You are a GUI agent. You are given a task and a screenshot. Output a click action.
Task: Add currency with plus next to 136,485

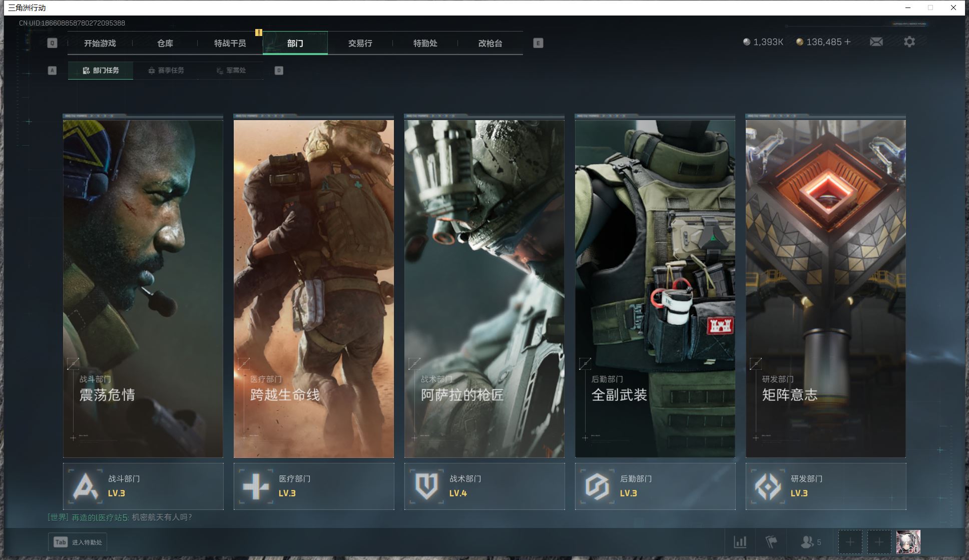(847, 42)
